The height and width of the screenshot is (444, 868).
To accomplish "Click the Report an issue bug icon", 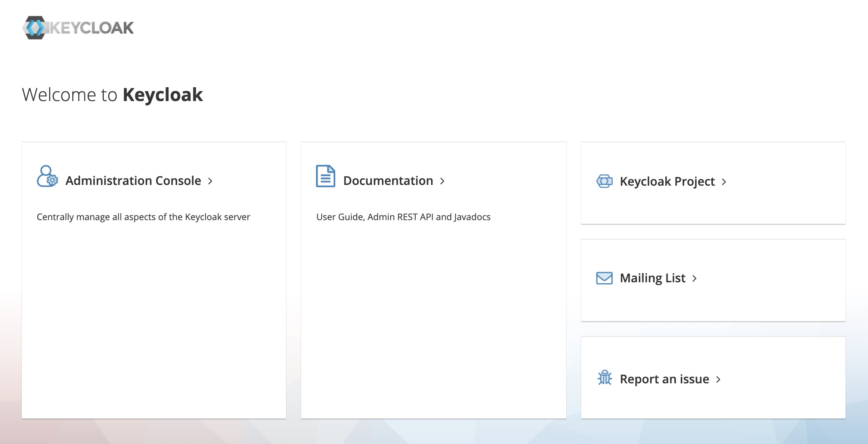I will (604, 378).
